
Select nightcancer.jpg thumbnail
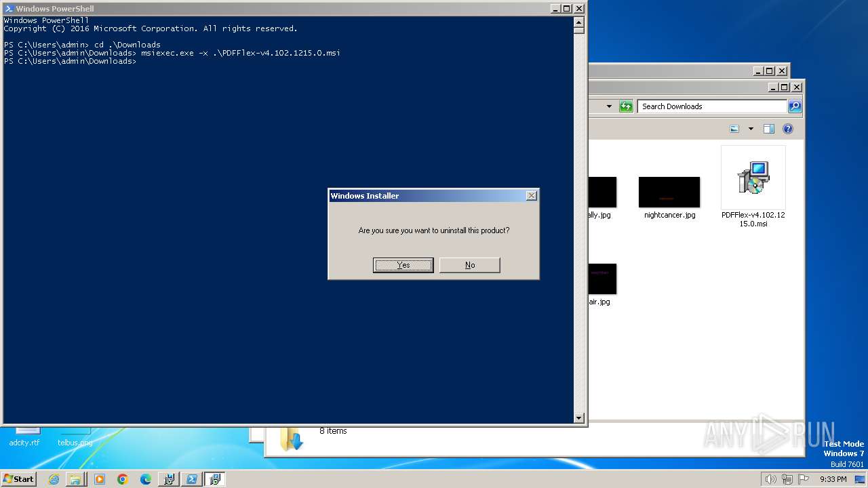coord(669,192)
